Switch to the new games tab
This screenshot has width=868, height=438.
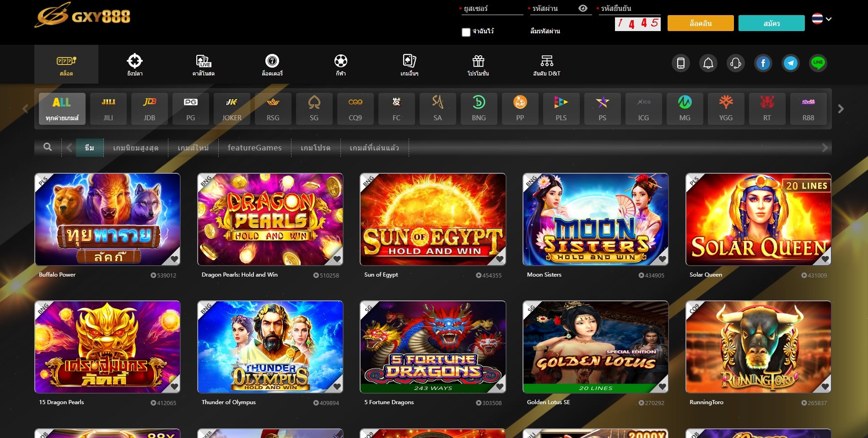(193, 148)
